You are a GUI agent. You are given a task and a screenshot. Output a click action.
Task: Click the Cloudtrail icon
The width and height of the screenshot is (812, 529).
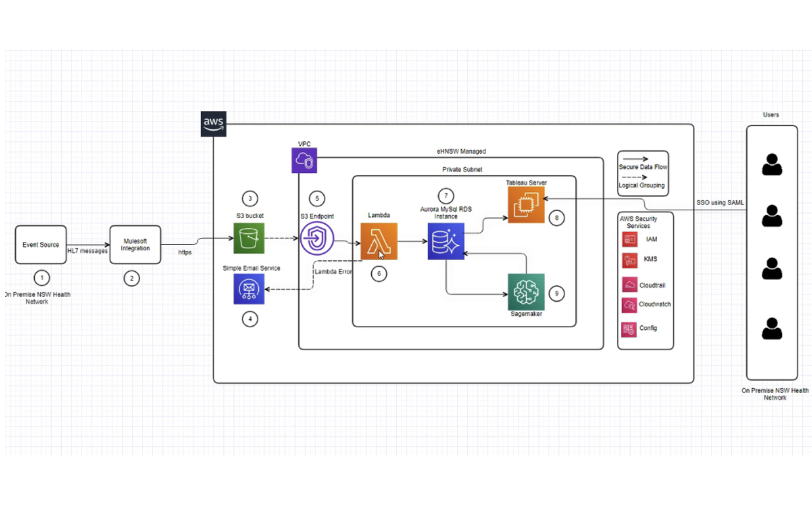coord(629,285)
